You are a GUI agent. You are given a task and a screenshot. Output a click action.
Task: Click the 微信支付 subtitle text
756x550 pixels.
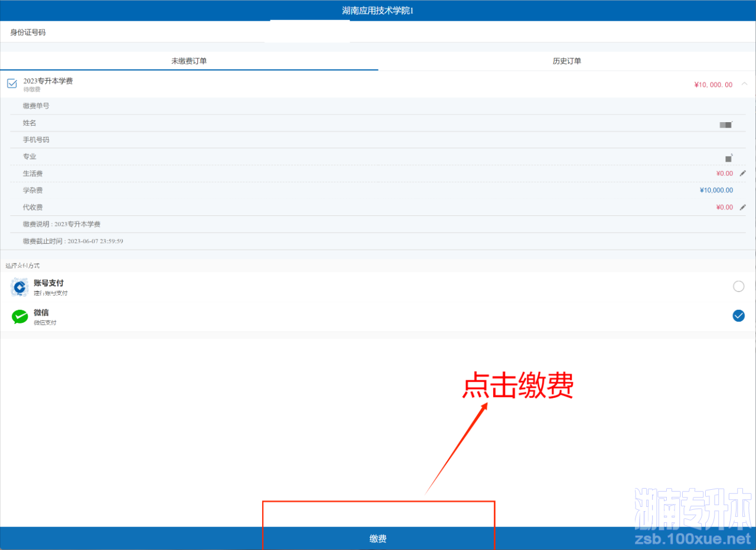[x=45, y=323]
